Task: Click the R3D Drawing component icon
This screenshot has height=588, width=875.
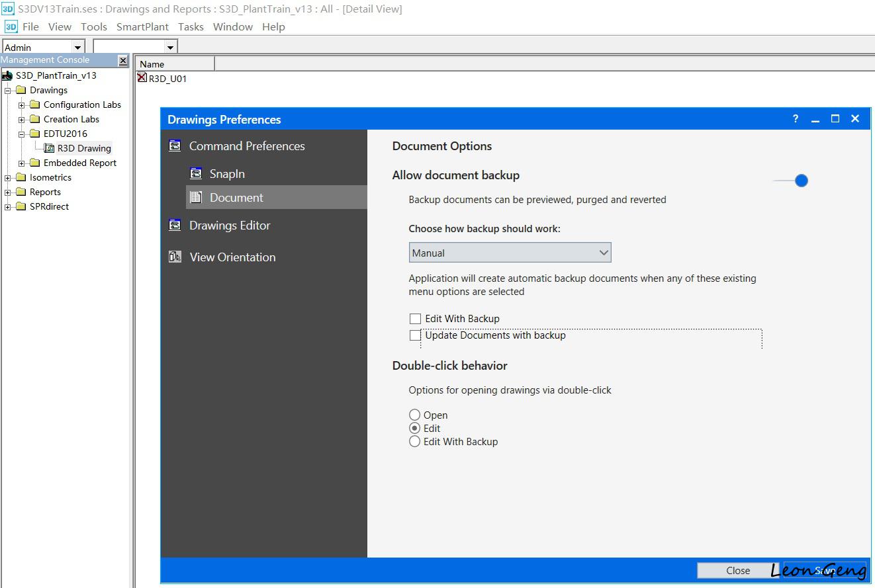Action: pos(49,148)
